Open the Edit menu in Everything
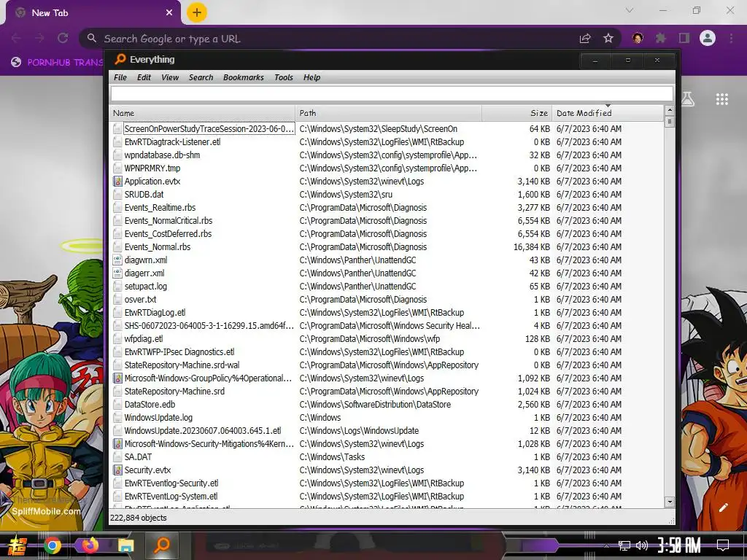747x560 pixels. tap(144, 77)
